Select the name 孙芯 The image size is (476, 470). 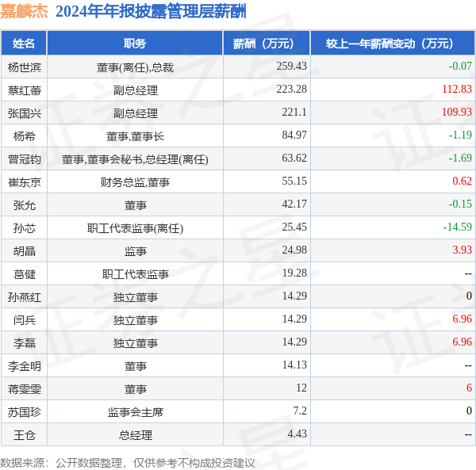click(25, 228)
